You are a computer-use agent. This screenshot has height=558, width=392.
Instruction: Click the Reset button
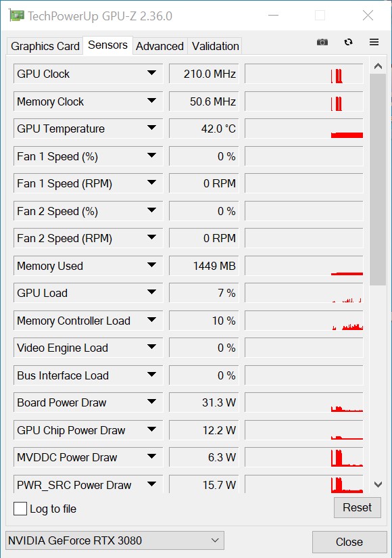coord(357,507)
